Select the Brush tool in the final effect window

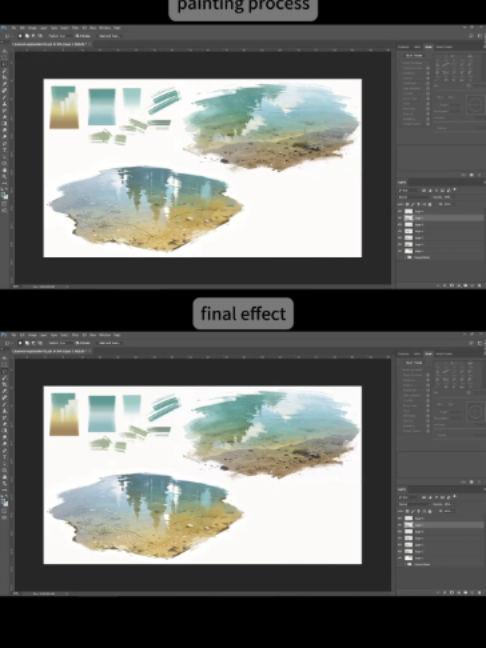[x=5, y=404]
